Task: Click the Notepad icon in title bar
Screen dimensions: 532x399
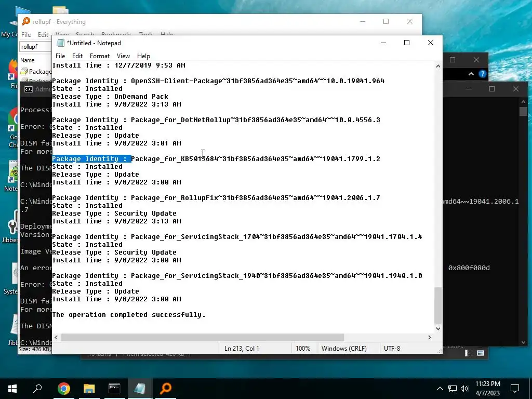Action: point(60,43)
